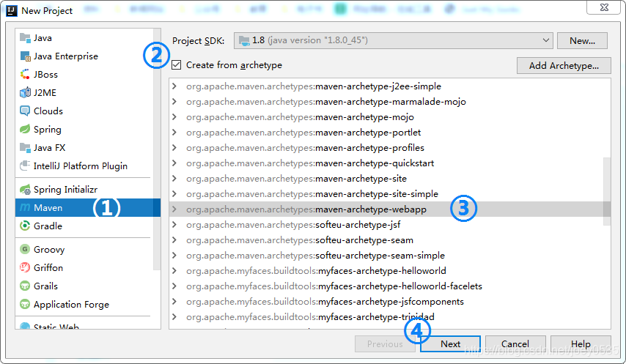Expand the maven-archetype-mojo chevron
Image resolution: width=626 pixels, height=364 pixels.
(174, 116)
